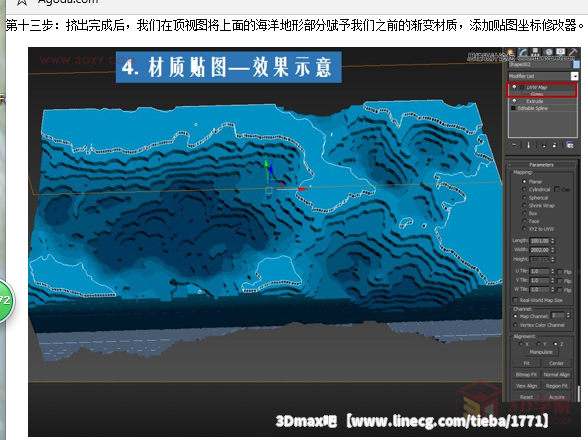Enable Flip for V Tile
588x440 pixels.
click(560, 281)
